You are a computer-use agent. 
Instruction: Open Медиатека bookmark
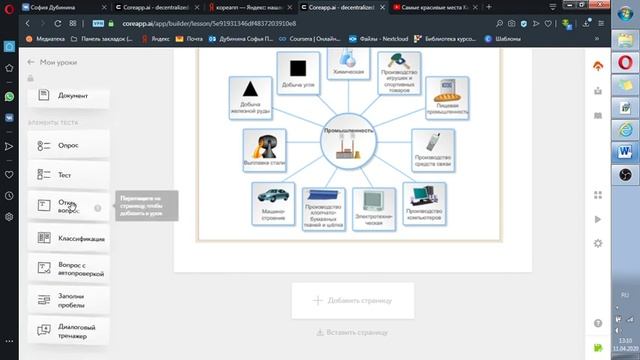point(45,39)
